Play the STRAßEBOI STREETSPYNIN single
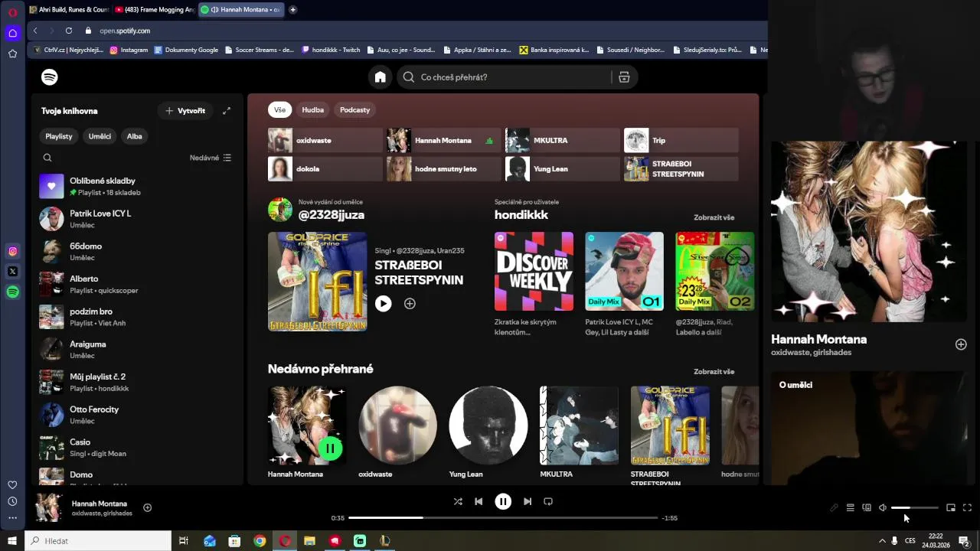 tap(383, 304)
